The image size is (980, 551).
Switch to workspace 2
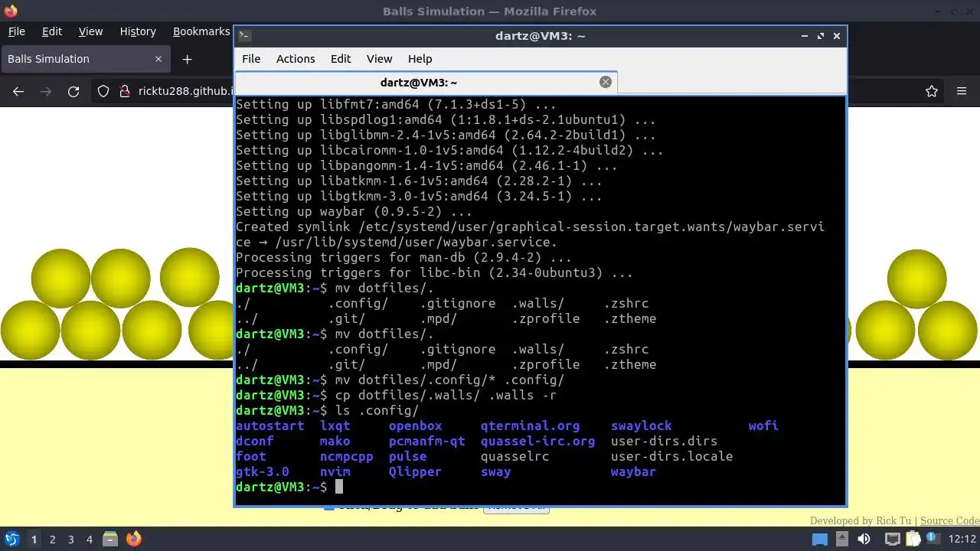coord(52,539)
